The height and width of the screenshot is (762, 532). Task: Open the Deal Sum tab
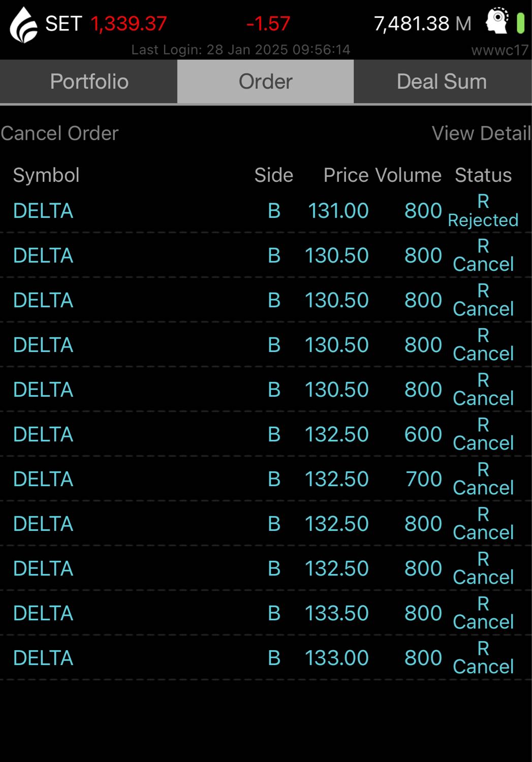coord(442,82)
